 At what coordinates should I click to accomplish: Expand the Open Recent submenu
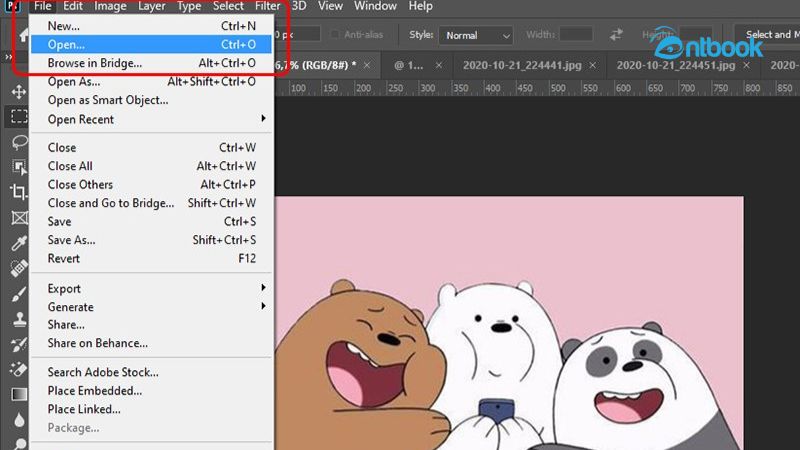click(x=152, y=119)
